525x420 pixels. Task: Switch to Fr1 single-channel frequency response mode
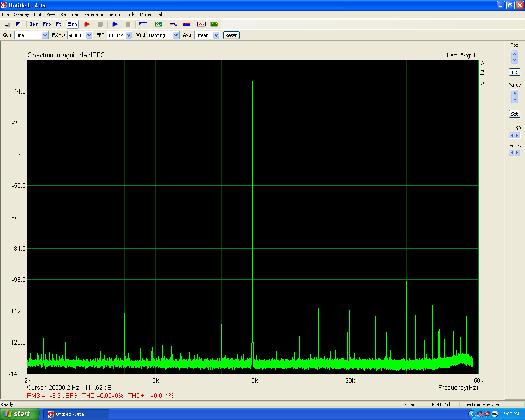coord(59,24)
